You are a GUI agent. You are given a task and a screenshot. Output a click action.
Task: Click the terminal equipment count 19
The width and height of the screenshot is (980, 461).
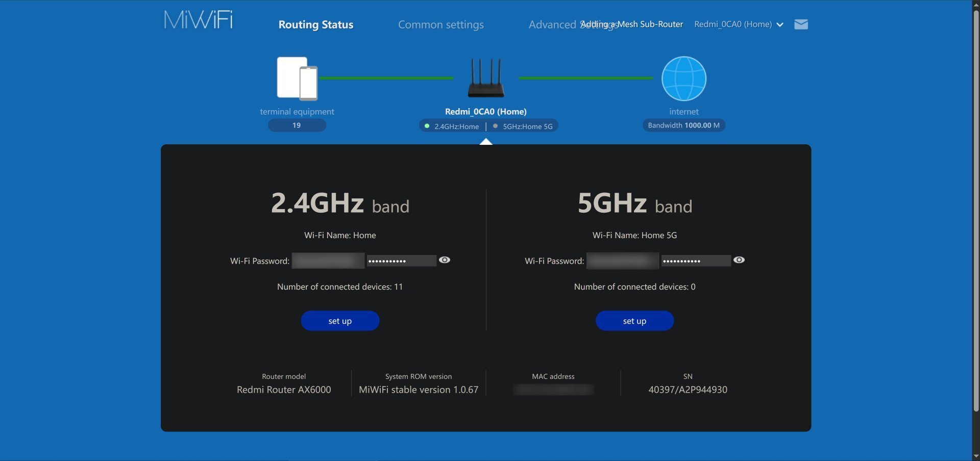tap(297, 125)
